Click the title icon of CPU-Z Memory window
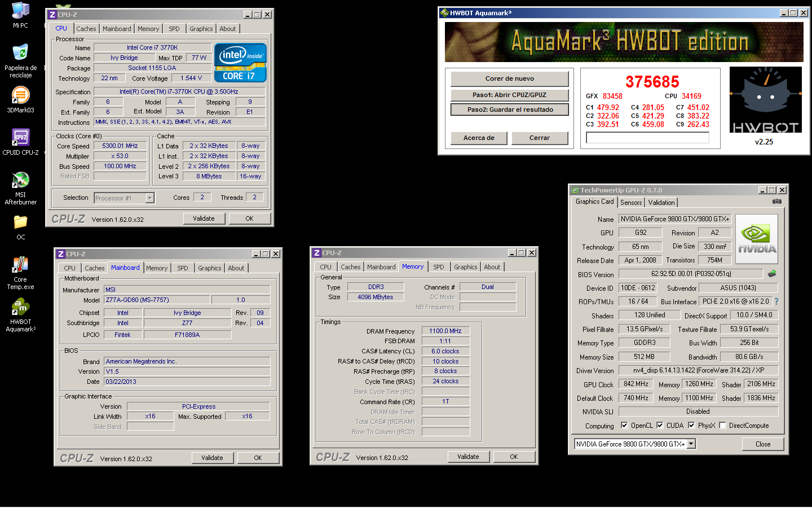The height and width of the screenshot is (508, 812). pyautogui.click(x=317, y=253)
